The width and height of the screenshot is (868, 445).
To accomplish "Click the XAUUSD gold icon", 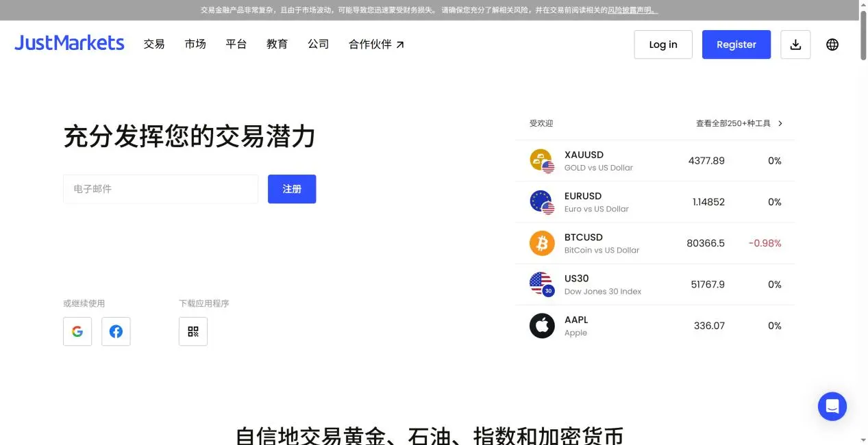I will 542,161.
